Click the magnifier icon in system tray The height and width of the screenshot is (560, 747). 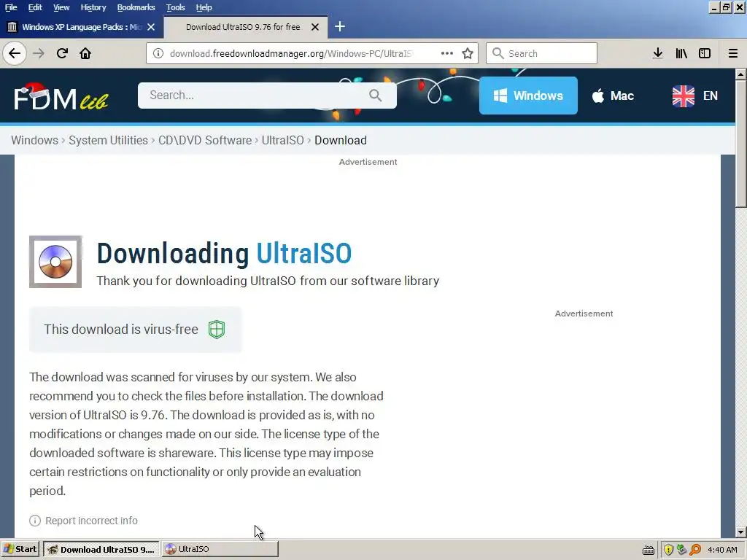pyautogui.click(x=695, y=550)
